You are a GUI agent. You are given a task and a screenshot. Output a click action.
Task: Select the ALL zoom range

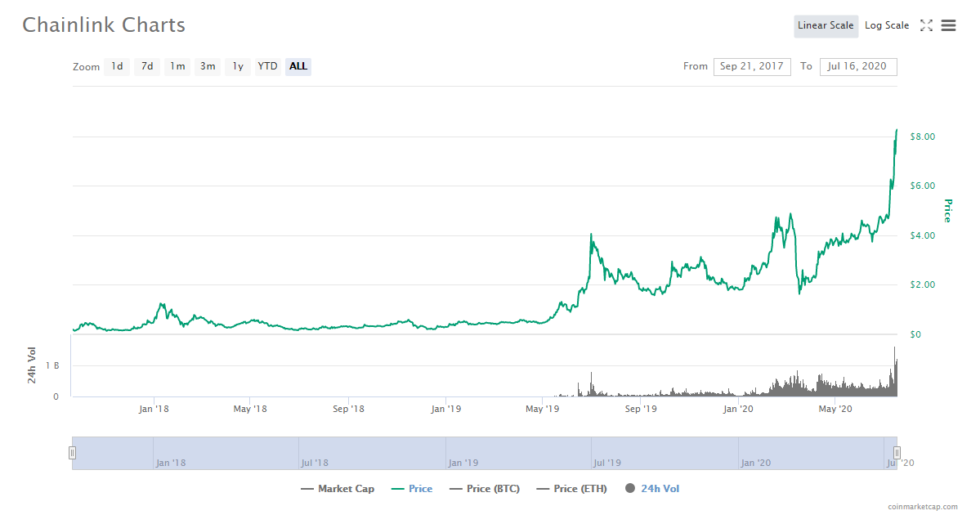[298, 66]
